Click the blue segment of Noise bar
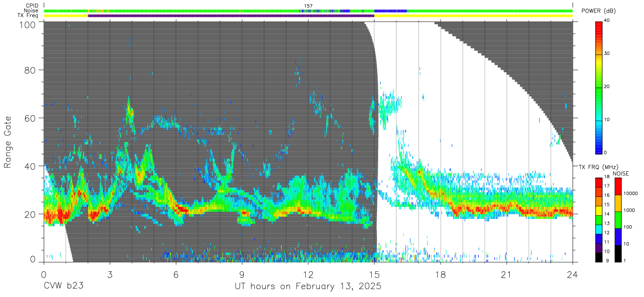Viewport: 644px width, 297px height. coord(391,10)
